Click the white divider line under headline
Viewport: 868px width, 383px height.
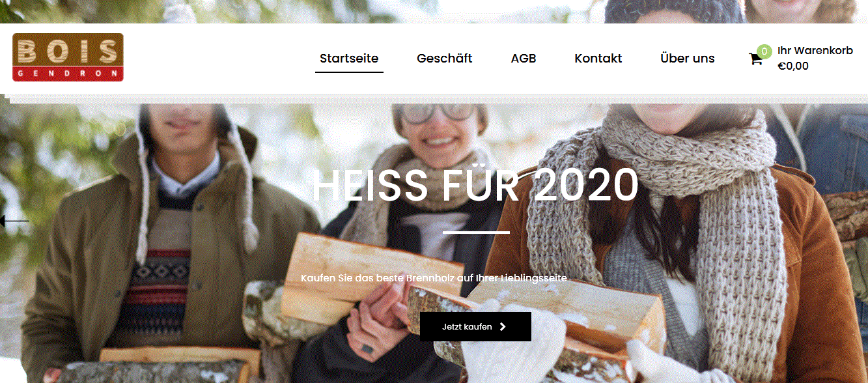click(476, 232)
